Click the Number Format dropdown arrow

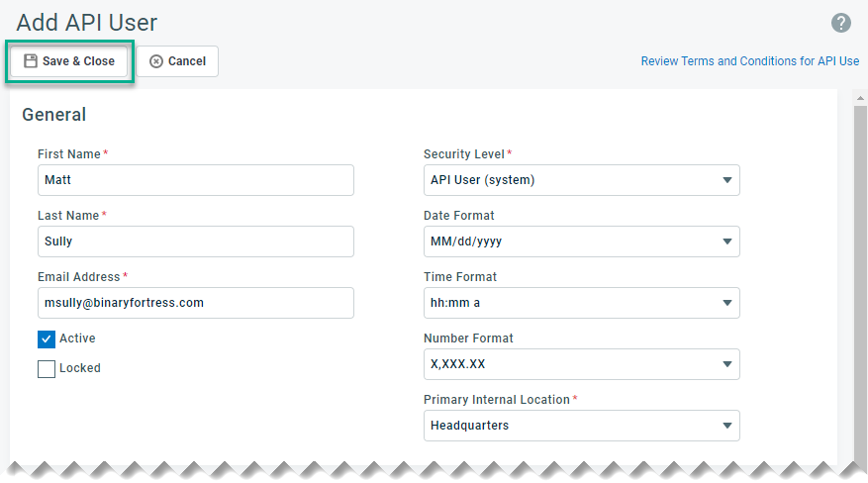coord(726,364)
